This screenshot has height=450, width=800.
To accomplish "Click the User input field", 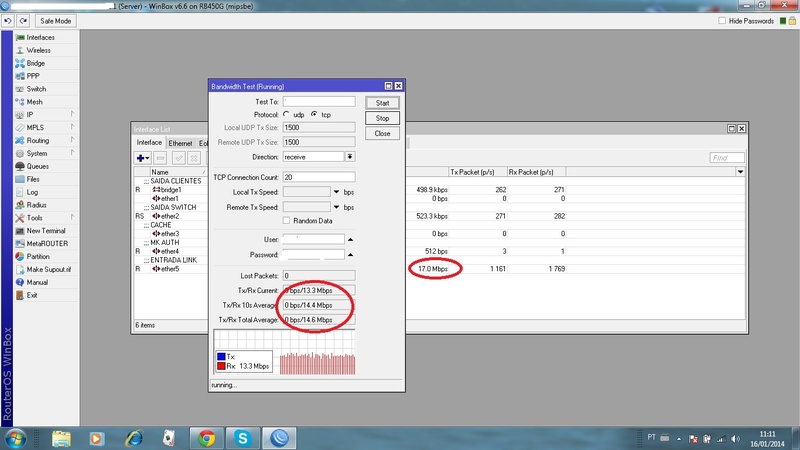I will [313, 239].
